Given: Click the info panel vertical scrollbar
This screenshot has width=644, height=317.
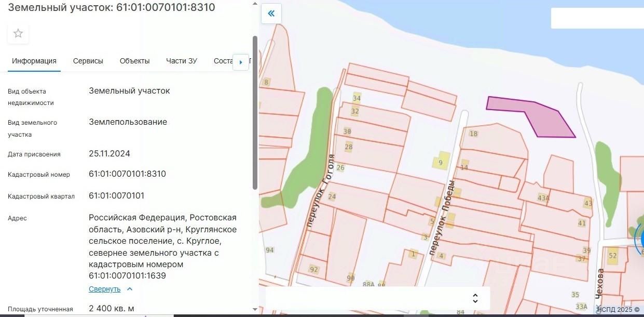Looking at the screenshot, I should tap(255, 113).
